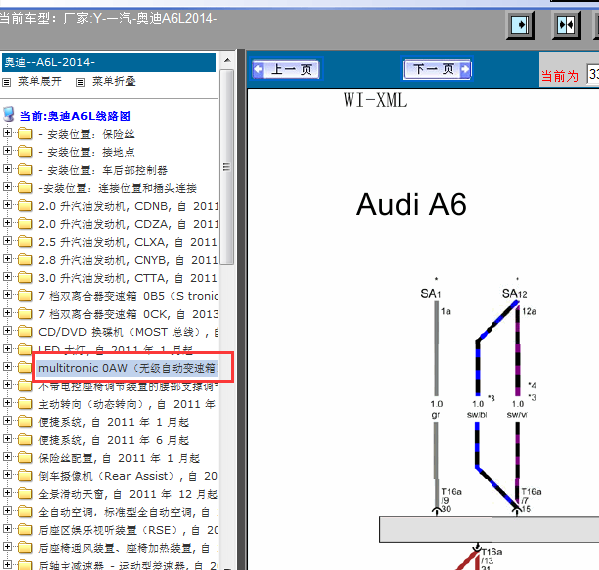Open 7 档双离合器变速箱 0CK entry
The height and width of the screenshot is (570, 599).
(x=128, y=314)
